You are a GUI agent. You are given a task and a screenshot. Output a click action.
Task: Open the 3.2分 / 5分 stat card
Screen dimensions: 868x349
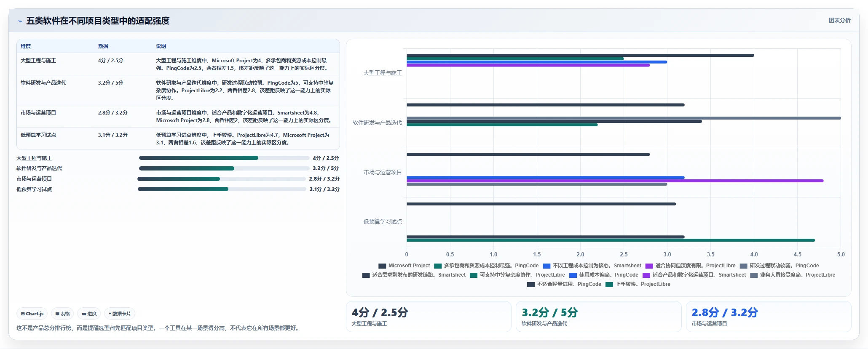click(598, 317)
